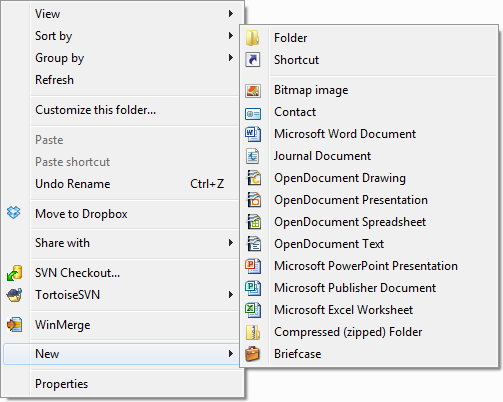Click the PowerPoint Presentation icon
Viewport: 503px width, 402px height.
coord(253,266)
